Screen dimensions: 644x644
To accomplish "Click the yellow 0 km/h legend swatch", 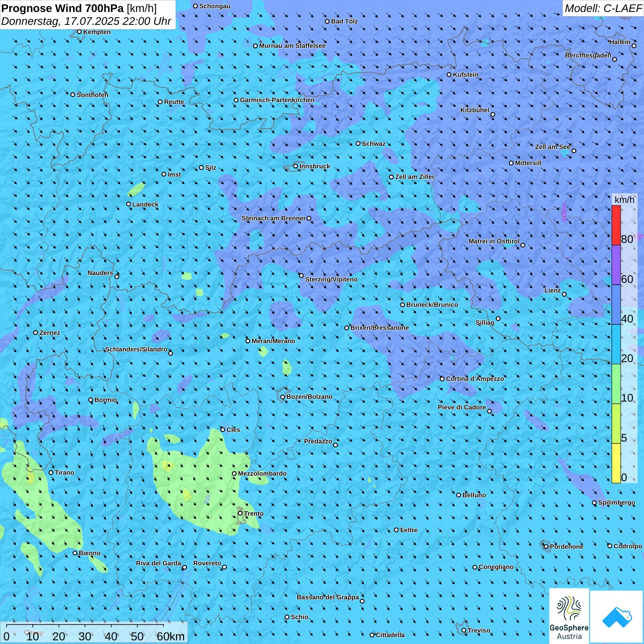I will (x=616, y=463).
